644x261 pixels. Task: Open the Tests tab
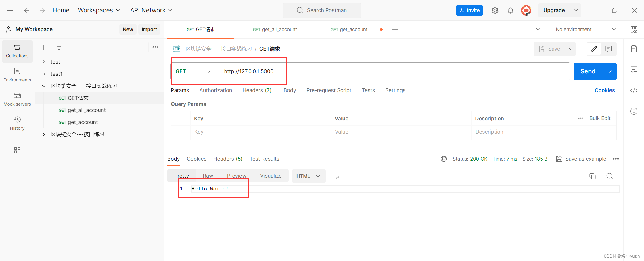tap(368, 90)
